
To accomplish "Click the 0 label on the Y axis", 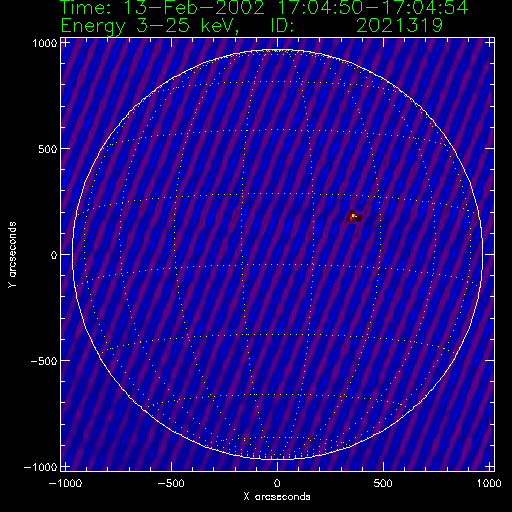I will point(54,255).
